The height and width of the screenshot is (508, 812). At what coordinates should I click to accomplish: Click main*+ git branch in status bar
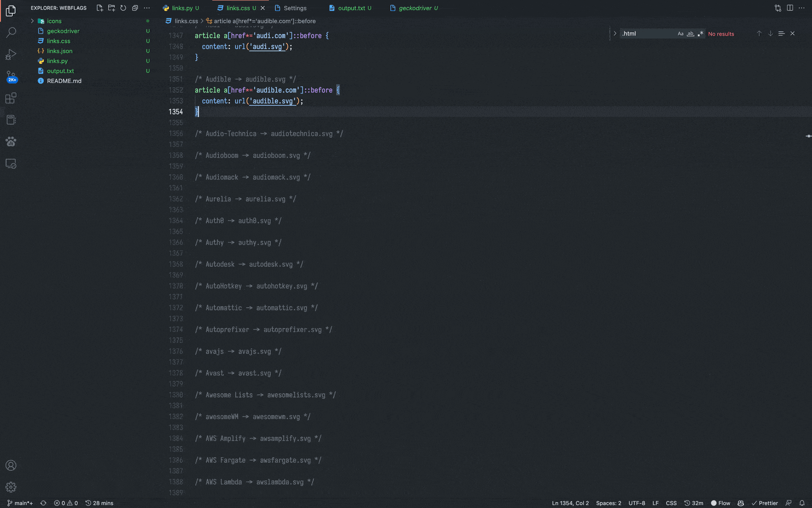pyautogui.click(x=20, y=503)
